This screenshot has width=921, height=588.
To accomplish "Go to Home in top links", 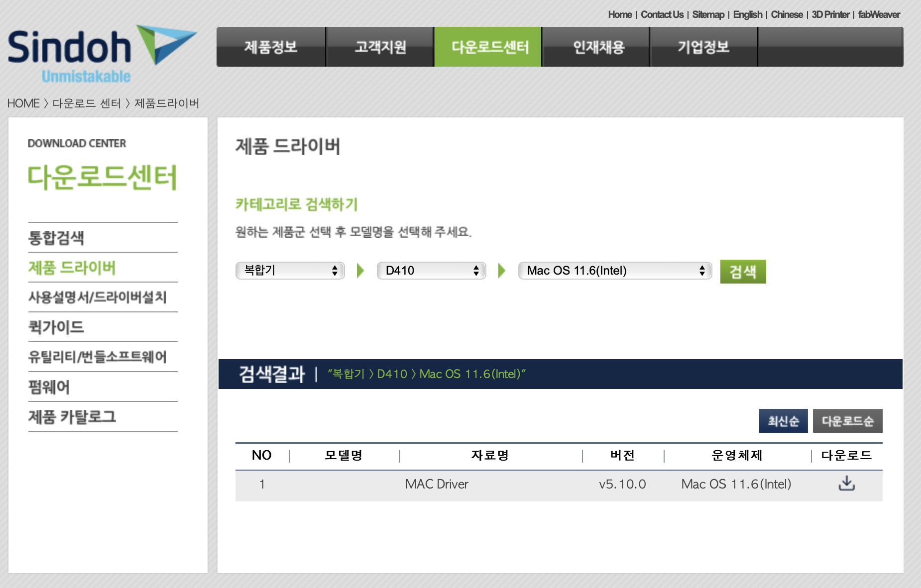I will pyautogui.click(x=620, y=14).
